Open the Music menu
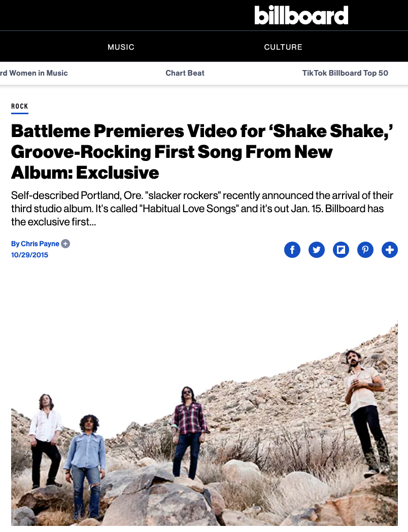This screenshot has height=532, width=408. tap(121, 47)
